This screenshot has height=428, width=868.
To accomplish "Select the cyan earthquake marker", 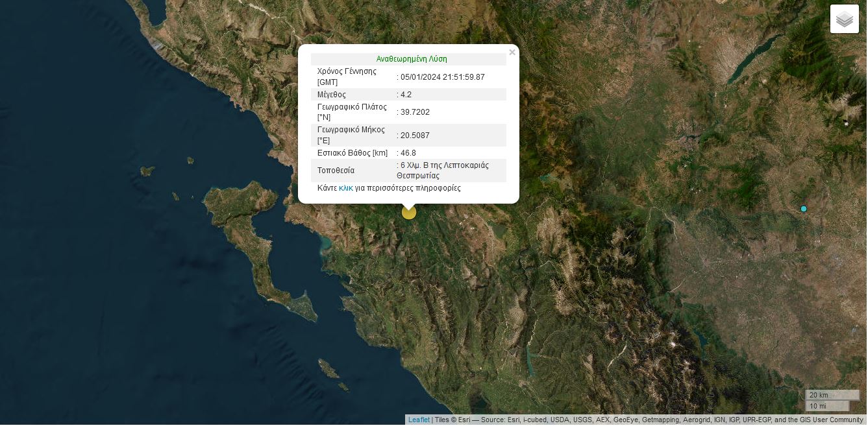I will pos(803,209).
